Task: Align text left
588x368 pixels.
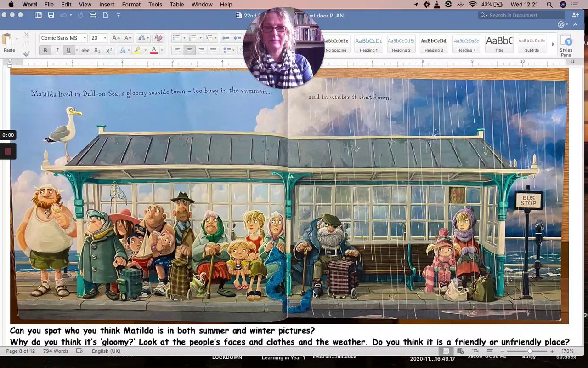Action: pos(177,51)
